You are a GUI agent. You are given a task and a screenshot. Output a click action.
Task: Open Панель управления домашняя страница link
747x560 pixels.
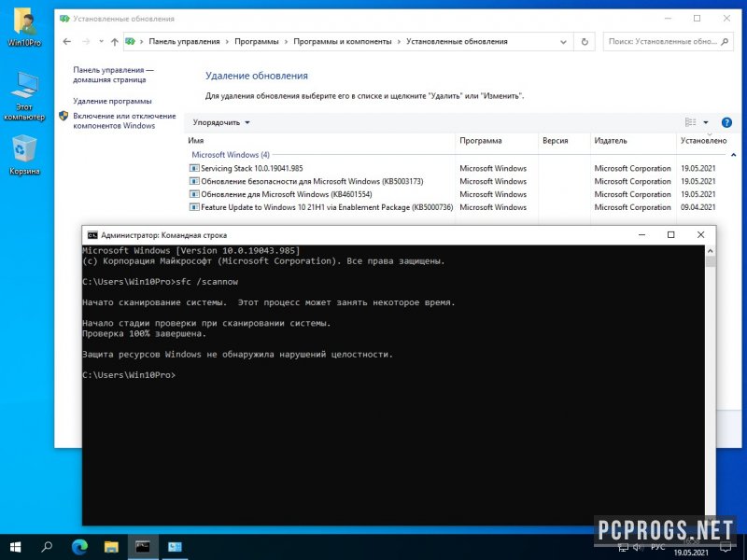click(x=113, y=75)
